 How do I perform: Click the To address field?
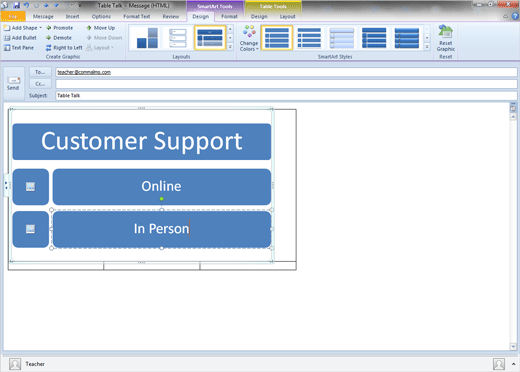coord(286,72)
